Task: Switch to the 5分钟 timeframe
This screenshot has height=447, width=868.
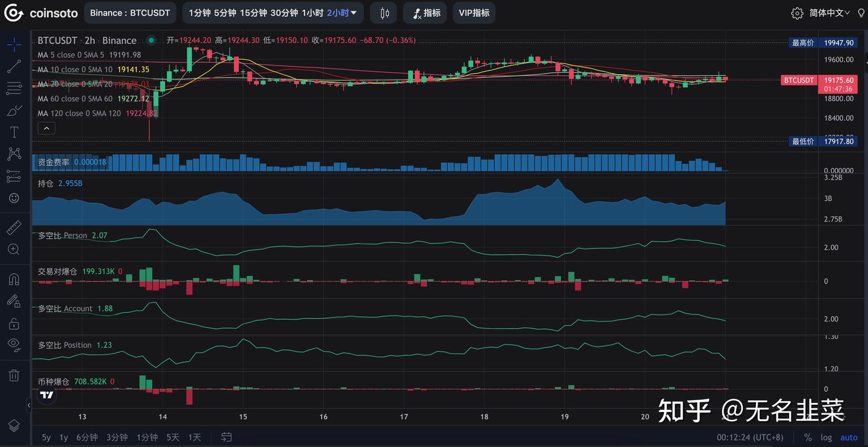Action: pos(225,13)
